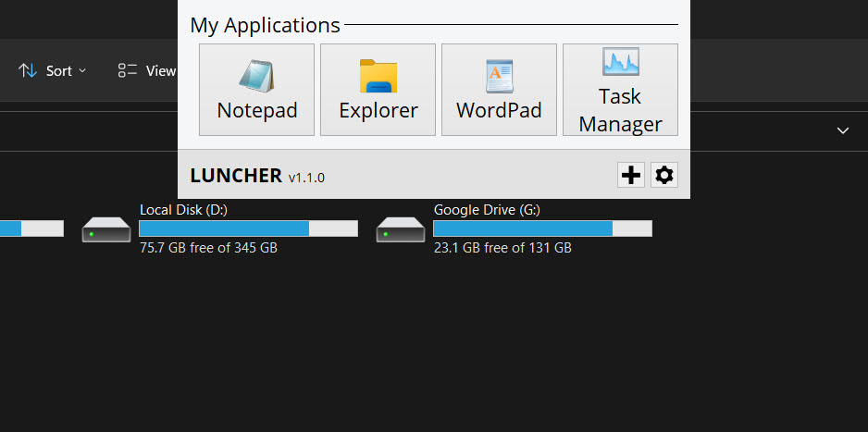
Task: Click the LUNCHER title text
Action: pos(236,176)
